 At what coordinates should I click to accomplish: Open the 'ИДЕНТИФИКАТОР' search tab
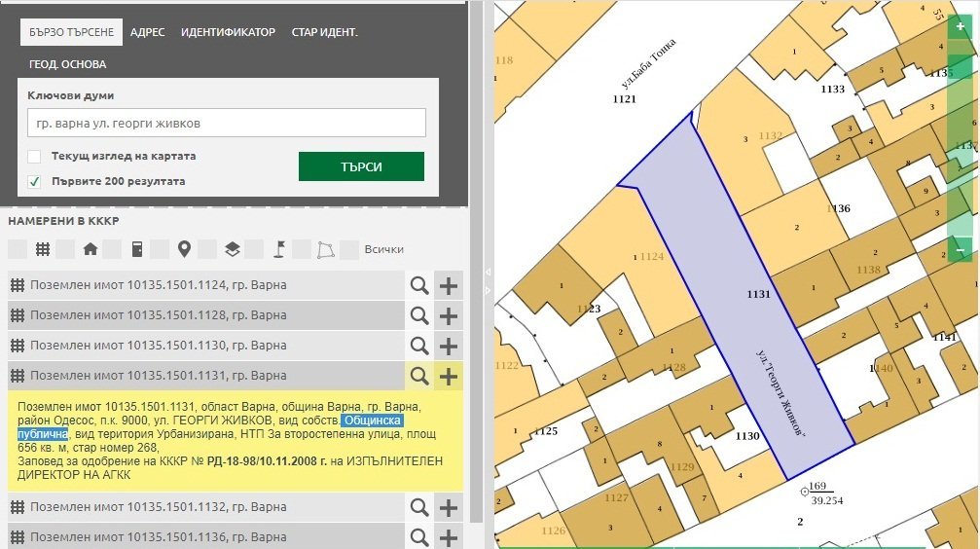coord(228,32)
